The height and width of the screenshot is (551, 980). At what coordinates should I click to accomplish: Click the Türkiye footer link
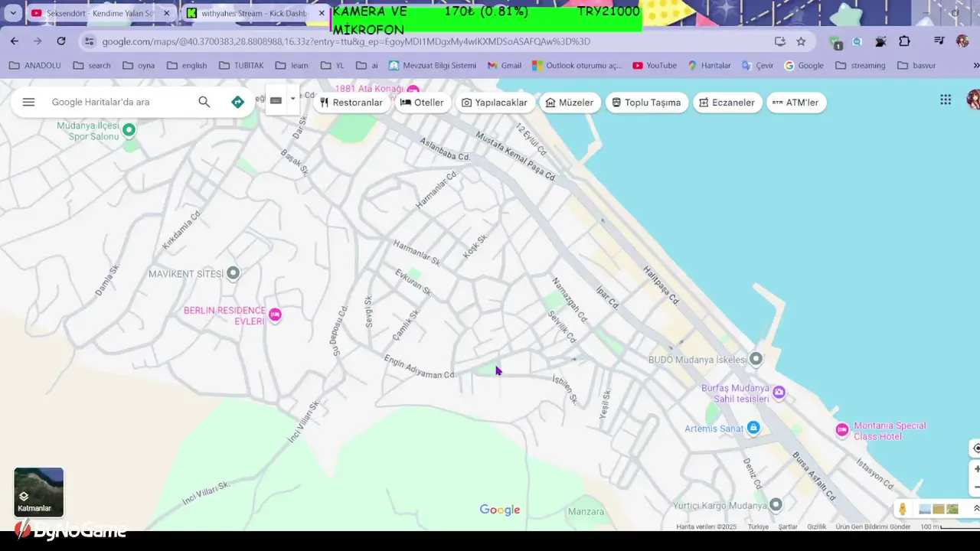(x=758, y=527)
